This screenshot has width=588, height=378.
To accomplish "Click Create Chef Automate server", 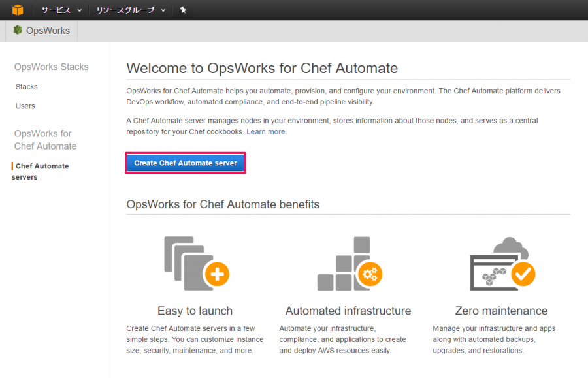I will (x=185, y=163).
